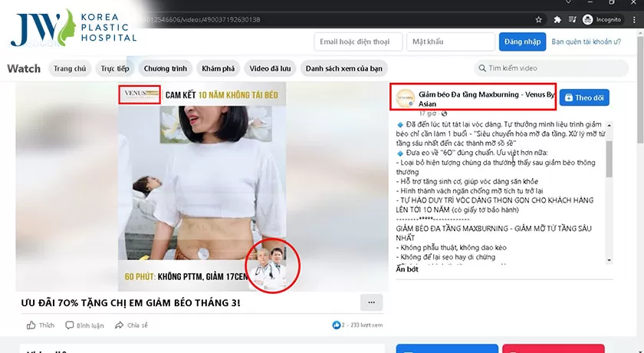Open the media control icon in Chrome toolbar

click(572, 20)
